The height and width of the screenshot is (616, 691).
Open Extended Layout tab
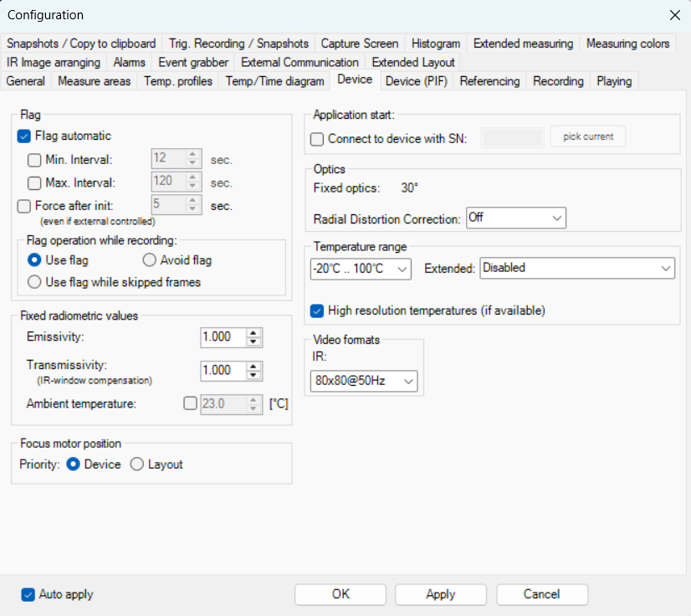(x=413, y=63)
